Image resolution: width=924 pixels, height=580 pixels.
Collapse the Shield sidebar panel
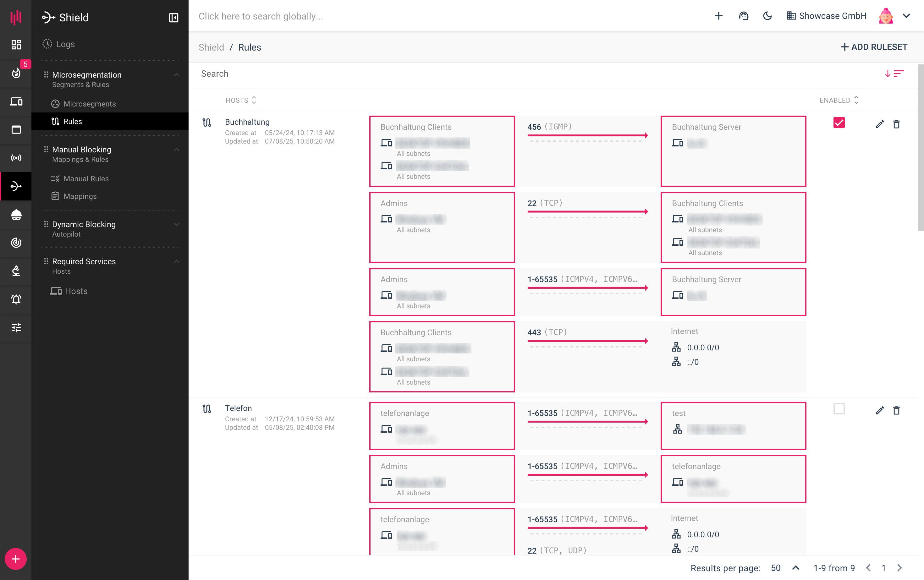(x=173, y=18)
